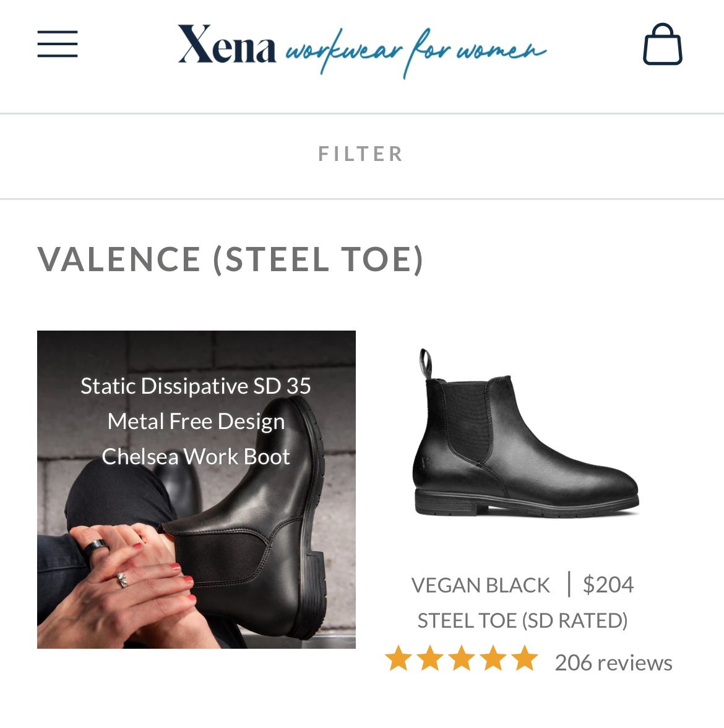Image resolution: width=724 pixels, height=728 pixels.
Task: Open the shopping bag cart
Action: tap(662, 45)
